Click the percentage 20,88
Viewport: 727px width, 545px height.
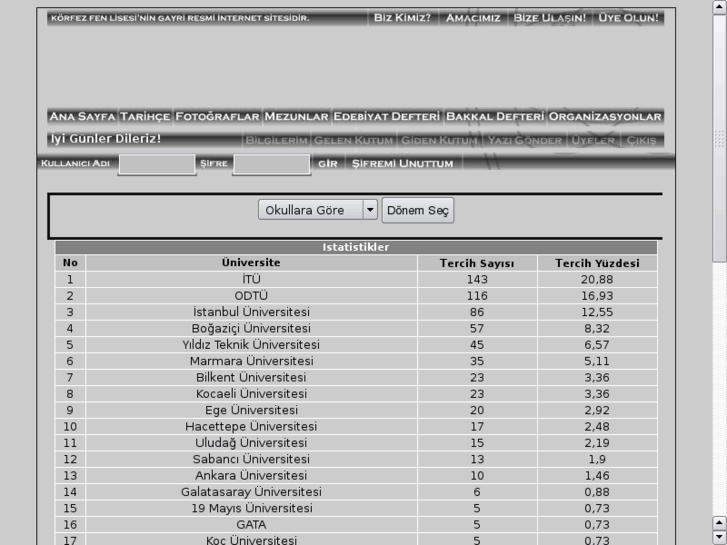(x=597, y=279)
